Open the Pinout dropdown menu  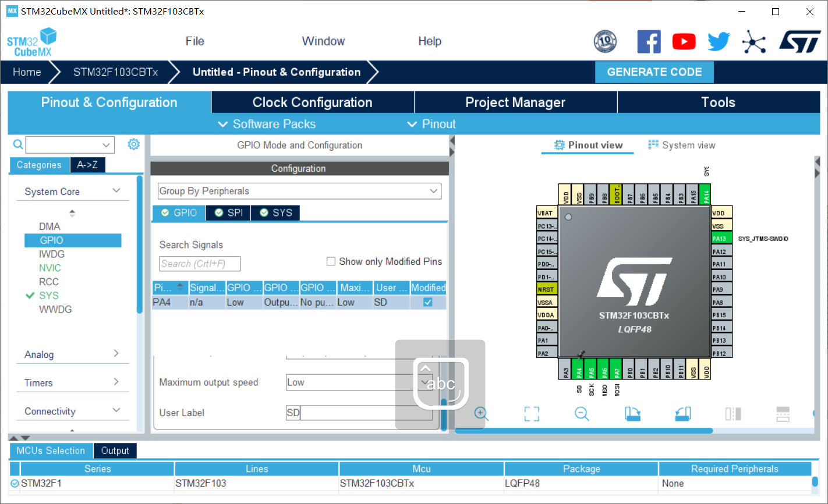click(x=431, y=124)
